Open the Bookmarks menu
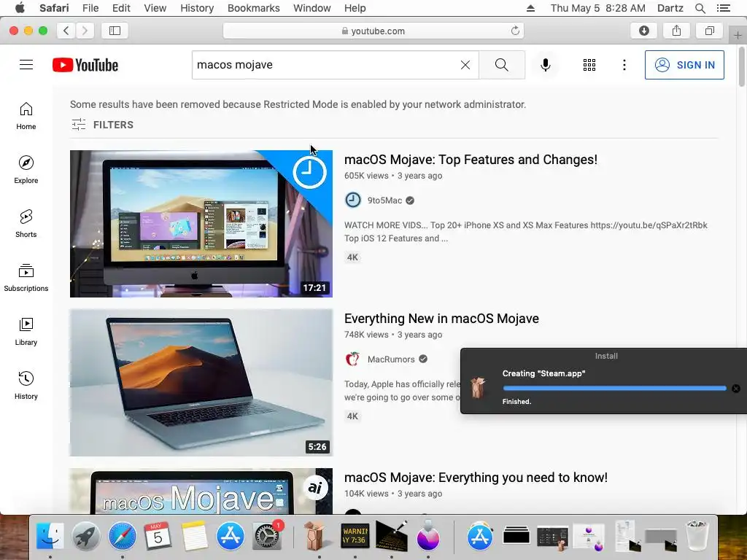Screen dimensions: 747x560 [x=253, y=8]
